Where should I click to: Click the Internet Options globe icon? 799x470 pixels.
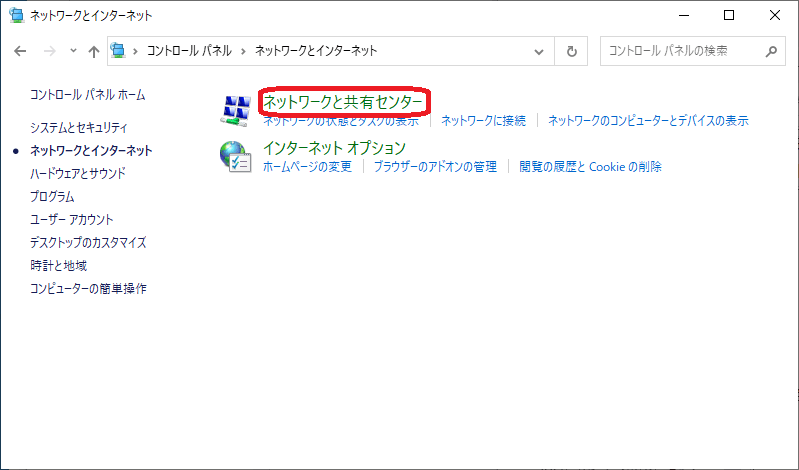235,156
